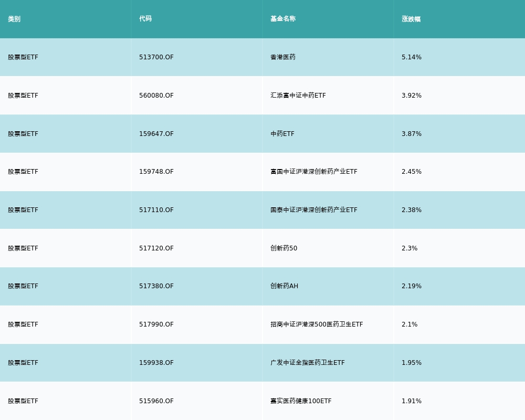Select 广发中证全指医药卫生ETF name
The height and width of the screenshot is (420, 525).
point(307,363)
